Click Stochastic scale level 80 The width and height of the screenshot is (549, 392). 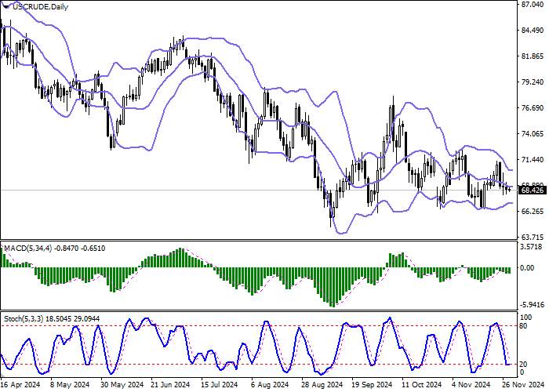click(x=524, y=326)
